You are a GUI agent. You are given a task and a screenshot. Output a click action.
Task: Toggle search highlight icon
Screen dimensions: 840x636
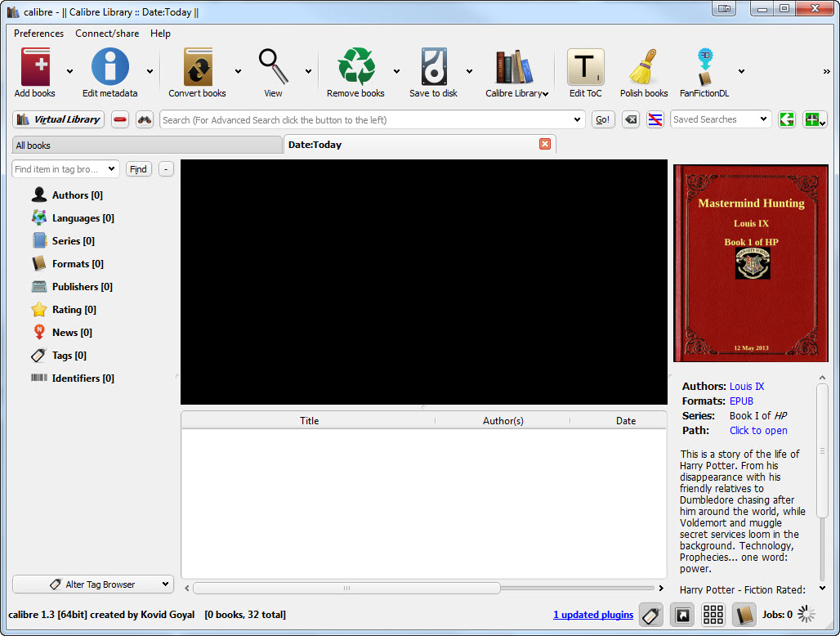[655, 119]
